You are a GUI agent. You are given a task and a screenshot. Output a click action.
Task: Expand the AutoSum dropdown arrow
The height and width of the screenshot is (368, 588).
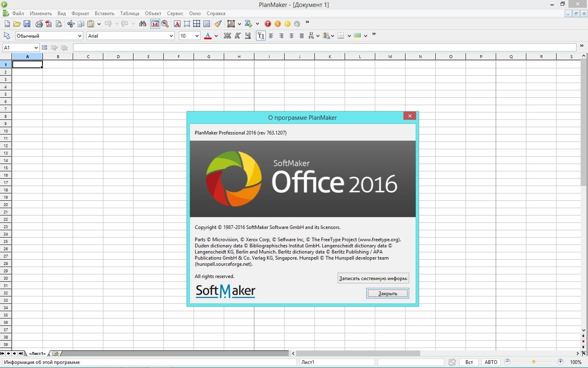pyautogui.click(x=257, y=24)
